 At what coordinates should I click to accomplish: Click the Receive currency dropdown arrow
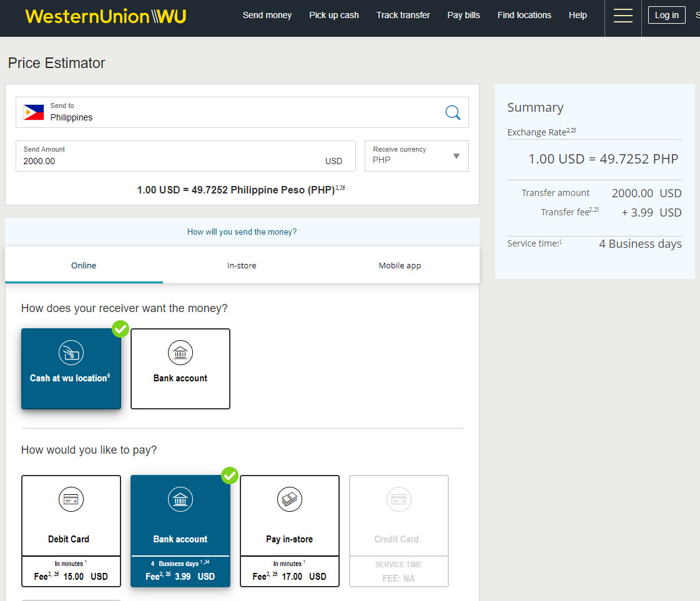pos(456,156)
